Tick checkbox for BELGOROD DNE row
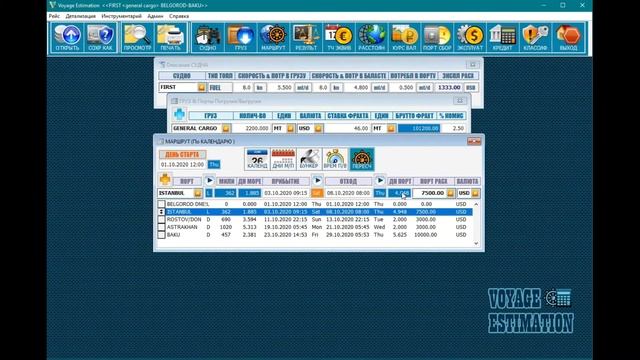 [161, 204]
